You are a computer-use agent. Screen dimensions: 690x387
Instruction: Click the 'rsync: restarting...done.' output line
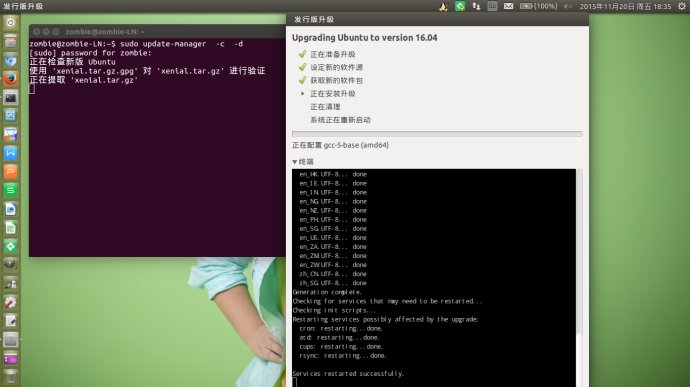coord(343,355)
